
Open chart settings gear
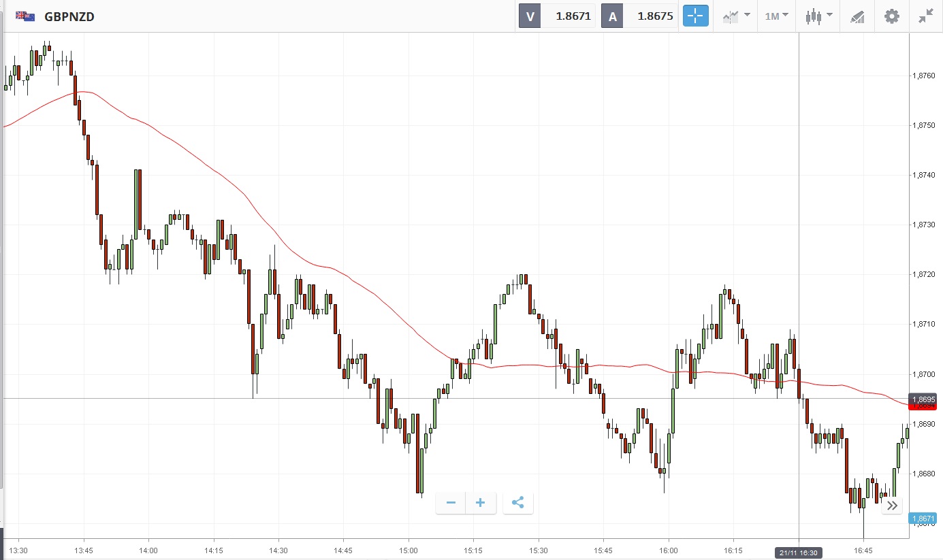click(892, 16)
